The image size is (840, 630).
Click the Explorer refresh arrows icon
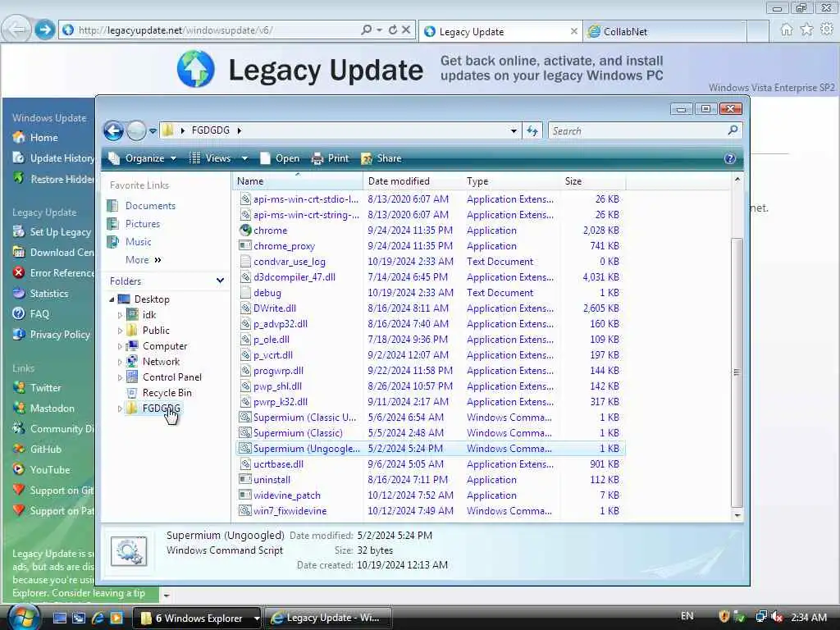coord(532,130)
